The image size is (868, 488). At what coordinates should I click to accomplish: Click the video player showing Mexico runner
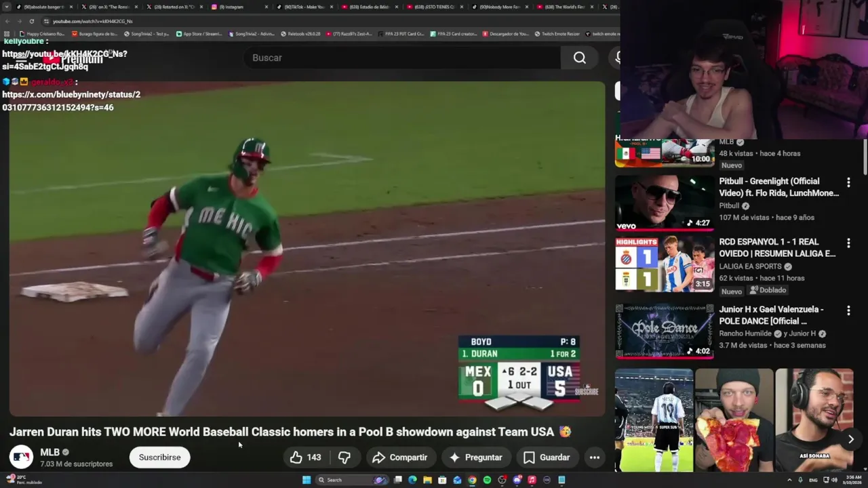click(x=307, y=249)
